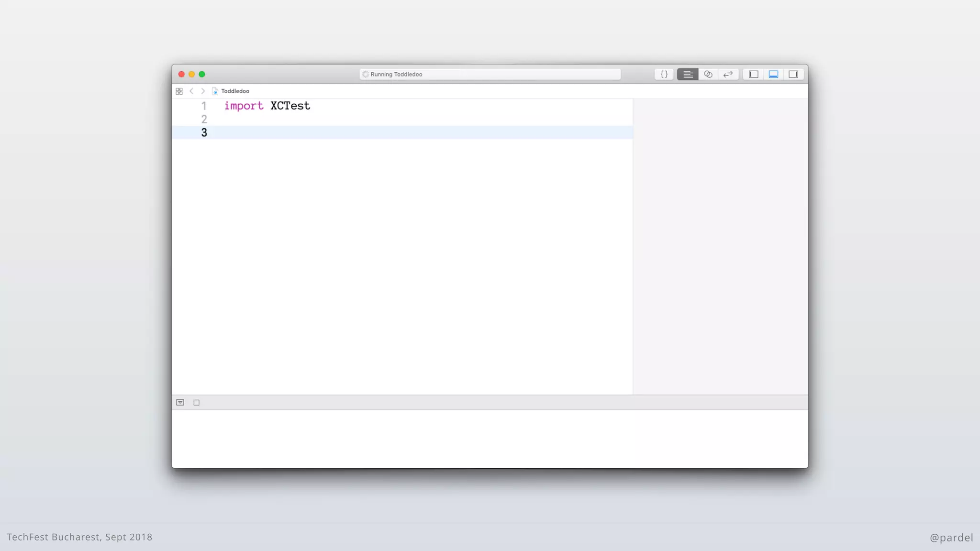Switch to the Version editor arrows
This screenshot has height=551, width=980.
coord(728,74)
